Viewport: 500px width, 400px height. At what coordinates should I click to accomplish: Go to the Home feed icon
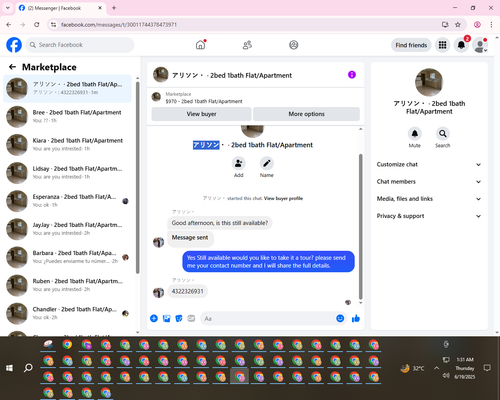[x=200, y=45]
